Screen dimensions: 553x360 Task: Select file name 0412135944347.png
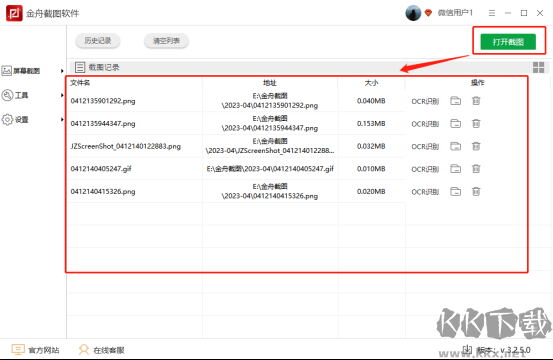tap(103, 124)
